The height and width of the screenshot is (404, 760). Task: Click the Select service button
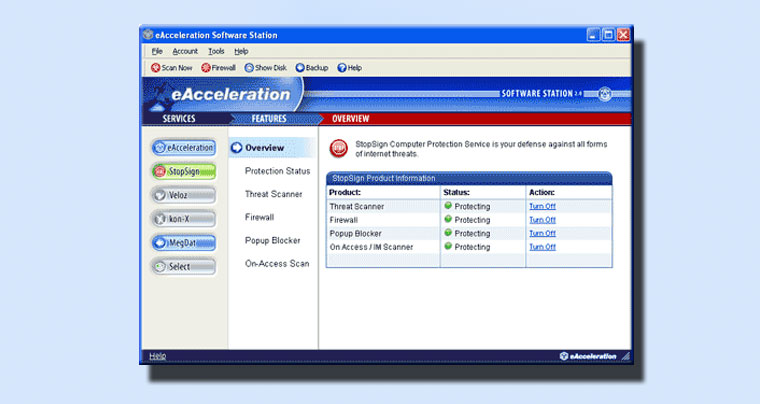click(184, 266)
